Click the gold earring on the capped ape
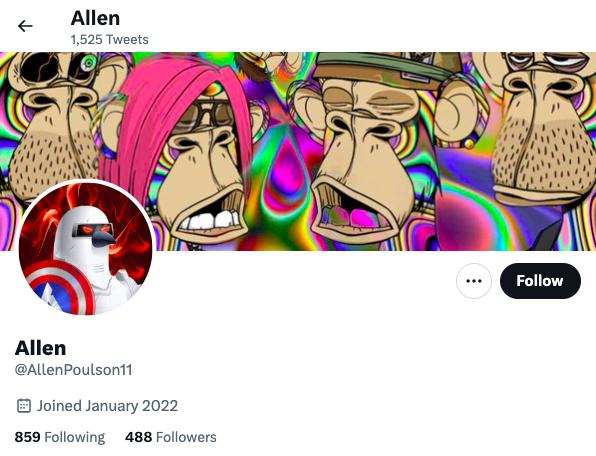 point(468,143)
